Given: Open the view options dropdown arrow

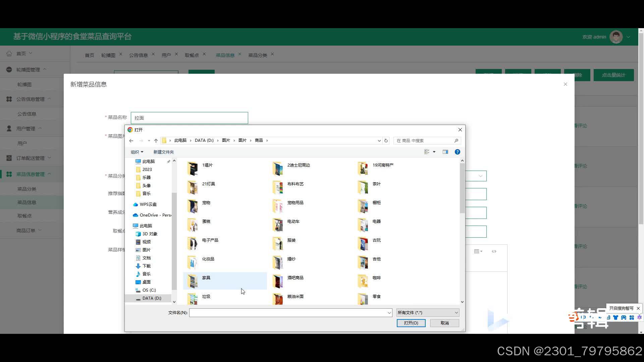Looking at the screenshot, I should (434, 152).
